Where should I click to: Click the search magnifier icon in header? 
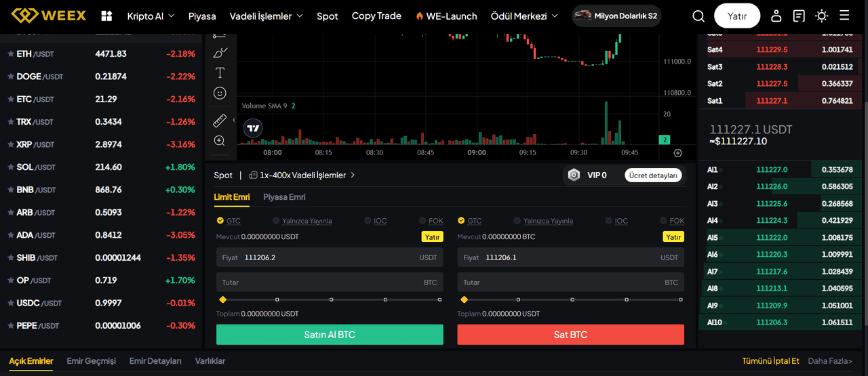tap(698, 16)
